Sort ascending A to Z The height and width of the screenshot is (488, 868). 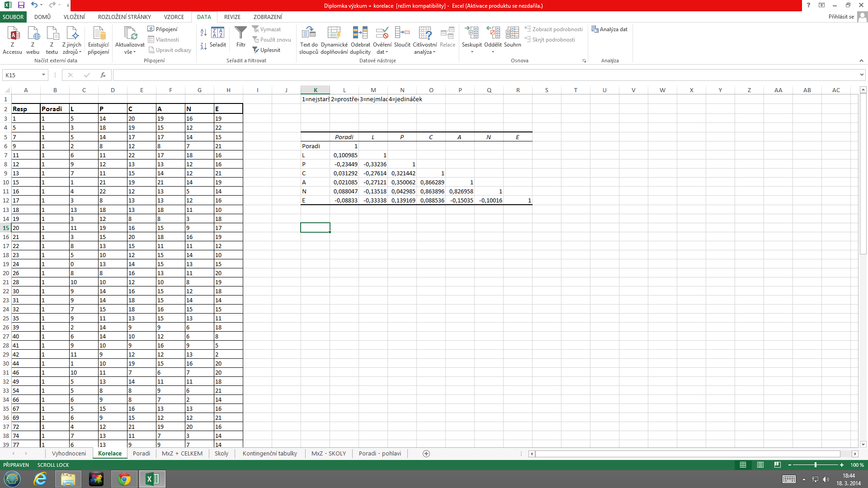point(203,32)
